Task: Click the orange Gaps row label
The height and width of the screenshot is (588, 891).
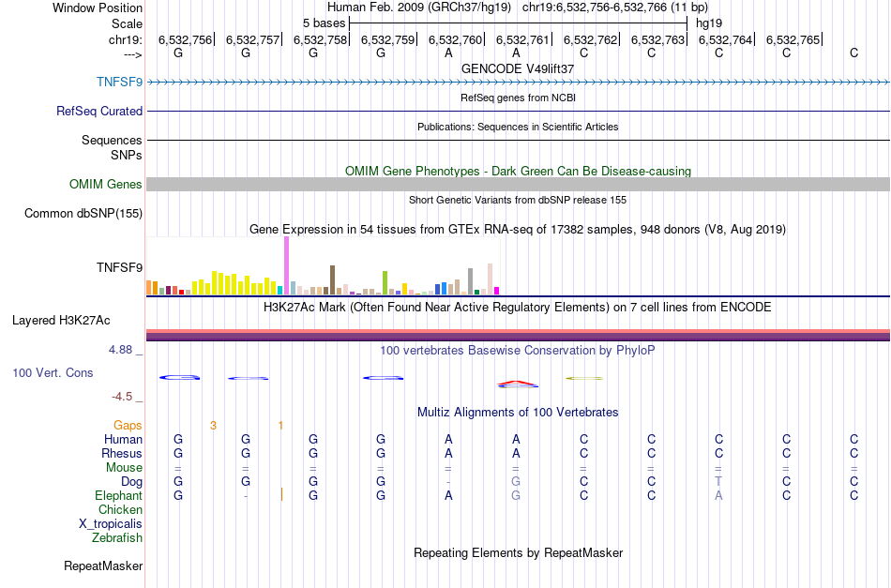Action: (x=128, y=425)
